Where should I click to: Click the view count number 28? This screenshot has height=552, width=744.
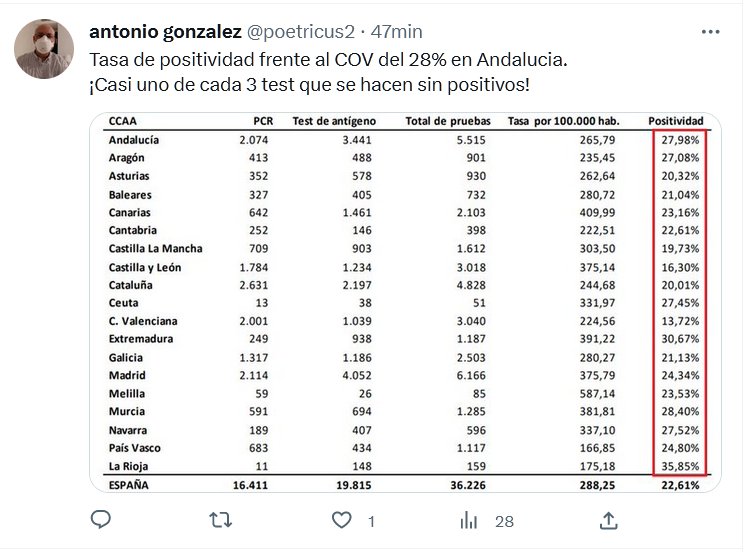tap(504, 521)
